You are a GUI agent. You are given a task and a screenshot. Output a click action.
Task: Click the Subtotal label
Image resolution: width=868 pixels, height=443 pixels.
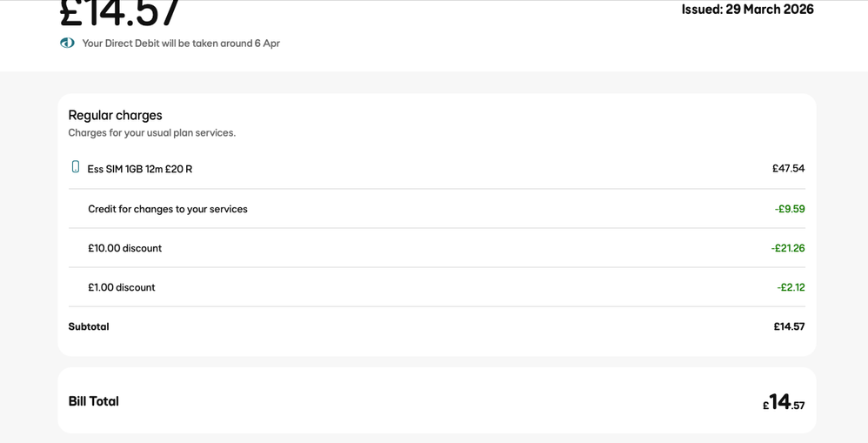tap(89, 327)
